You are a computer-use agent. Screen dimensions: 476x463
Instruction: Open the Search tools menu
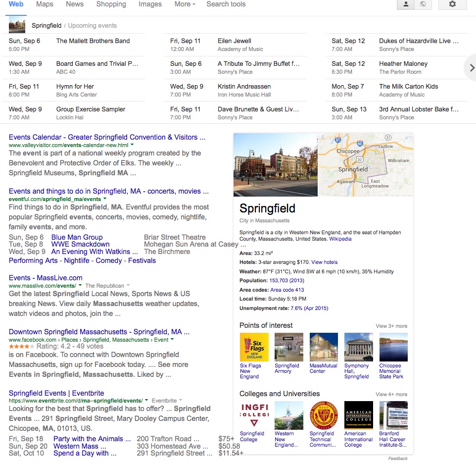click(226, 4)
